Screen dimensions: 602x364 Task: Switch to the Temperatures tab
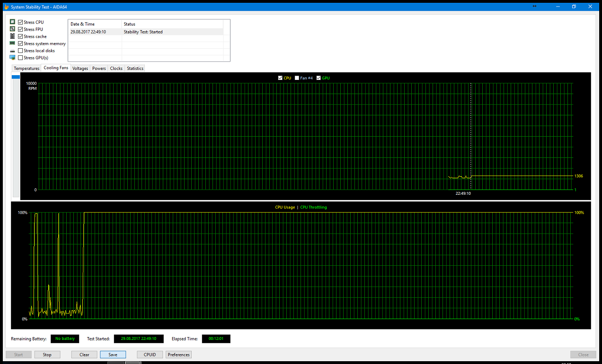(27, 69)
